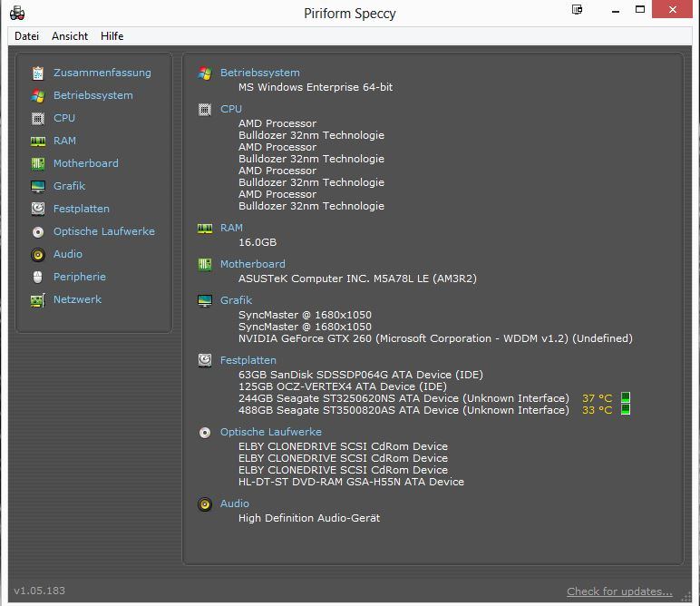Click the Zusammenfassung clipboard icon in sidebar
The height and width of the screenshot is (606, 700).
click(38, 73)
